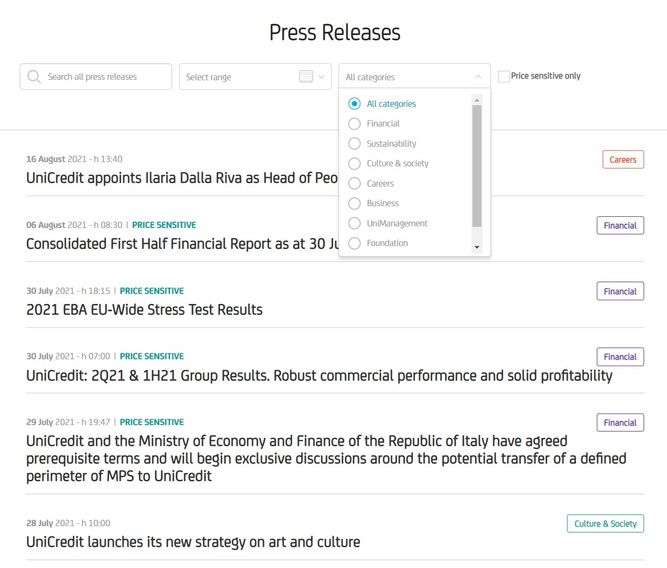This screenshot has height=568, width=667.
Task: Select the UniManagement radio option
Action: 354,223
